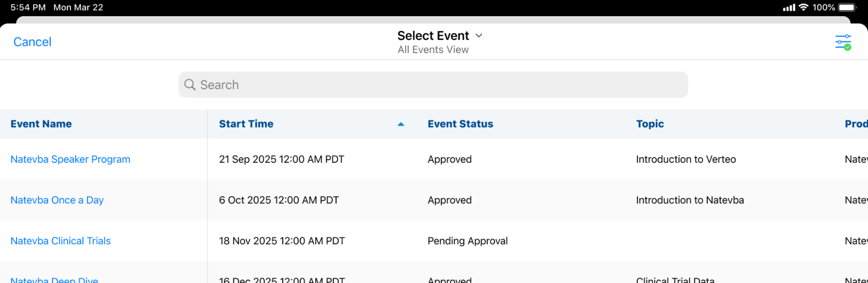Viewport: 868px width, 283px height.
Task: Click the search magnifier icon
Action: [190, 84]
